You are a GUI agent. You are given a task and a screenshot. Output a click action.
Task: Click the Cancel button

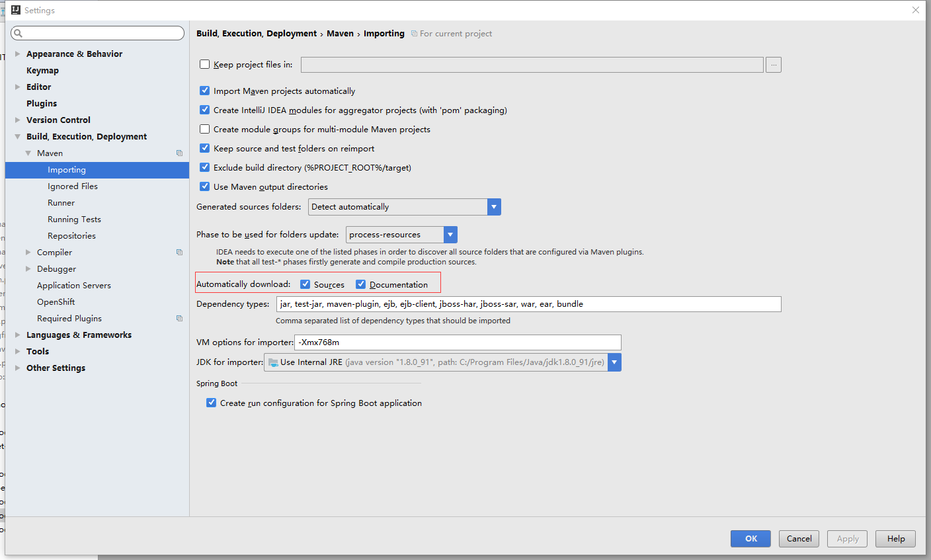(799, 538)
